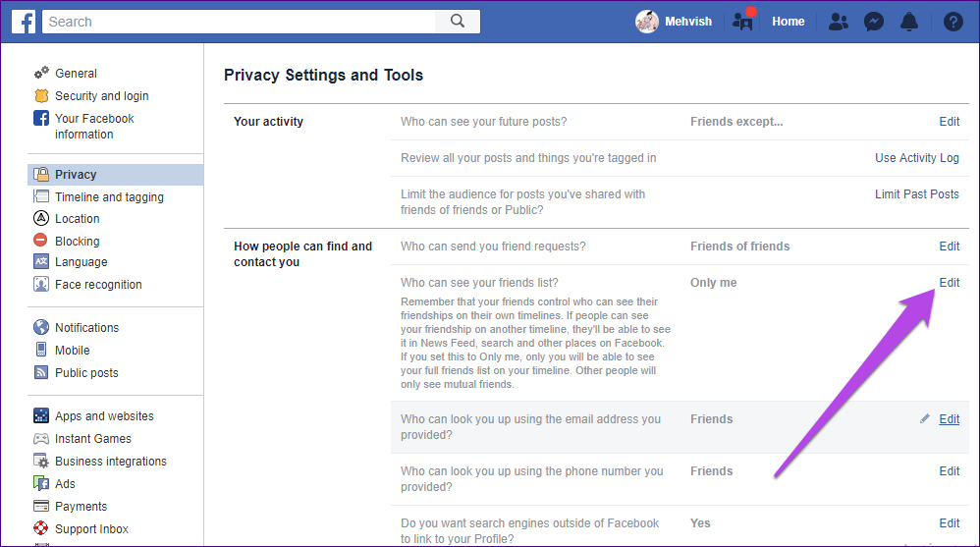The width and height of the screenshot is (980, 547).
Task: Click the Face recognition icon
Action: pos(41,284)
